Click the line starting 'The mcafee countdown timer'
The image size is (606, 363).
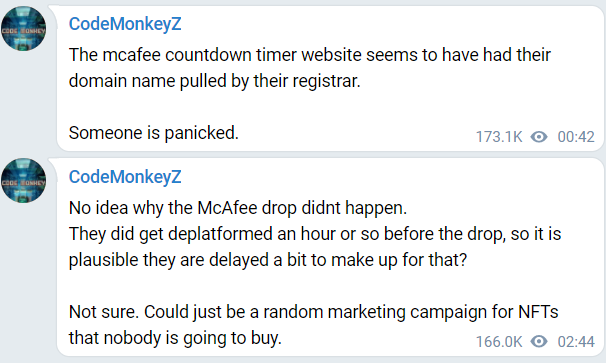click(310, 55)
